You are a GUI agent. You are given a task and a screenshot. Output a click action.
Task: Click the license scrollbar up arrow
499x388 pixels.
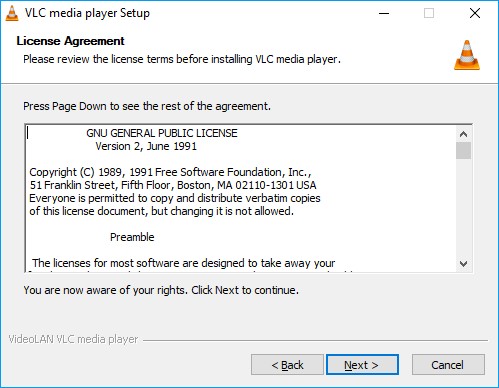click(463, 134)
